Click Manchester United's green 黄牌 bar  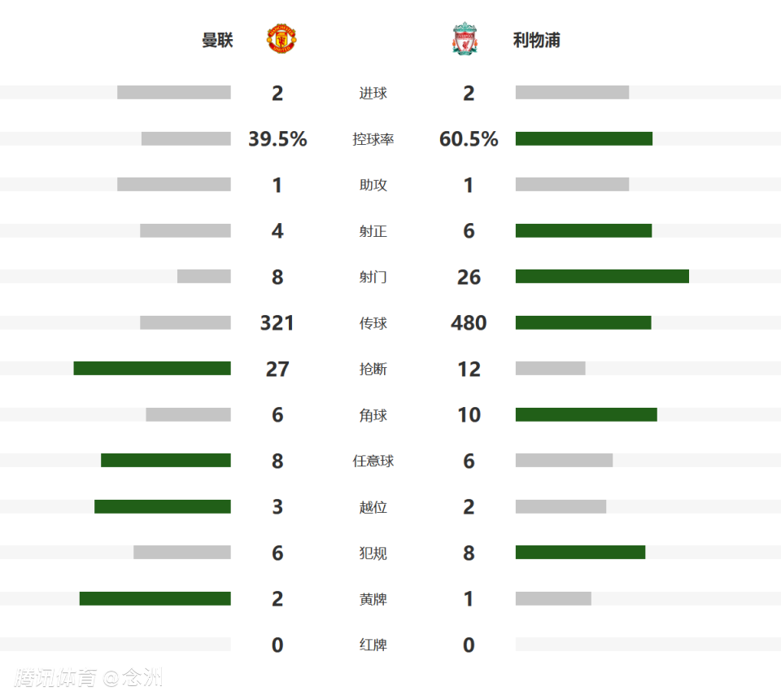(155, 599)
